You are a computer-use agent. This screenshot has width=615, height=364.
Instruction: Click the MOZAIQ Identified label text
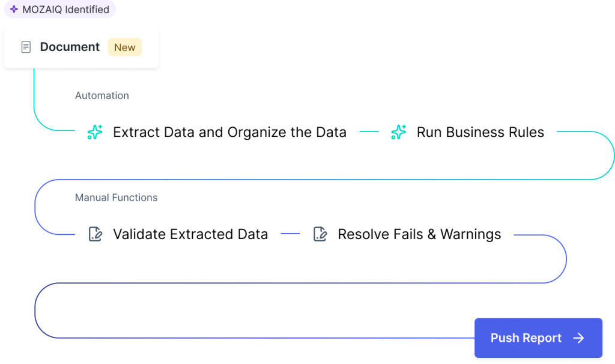(65, 10)
